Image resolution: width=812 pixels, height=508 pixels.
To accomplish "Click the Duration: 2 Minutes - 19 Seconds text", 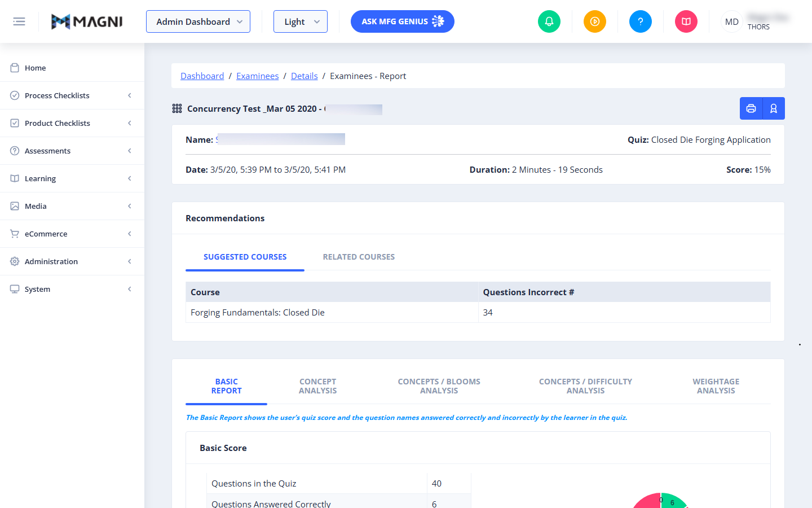I will click(x=536, y=170).
